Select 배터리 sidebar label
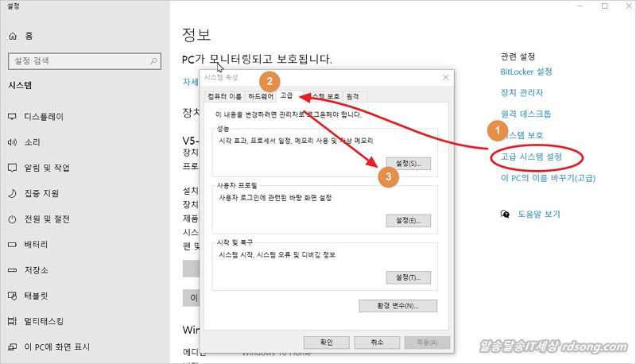Screen dimensions: 636x364 (x=36, y=245)
